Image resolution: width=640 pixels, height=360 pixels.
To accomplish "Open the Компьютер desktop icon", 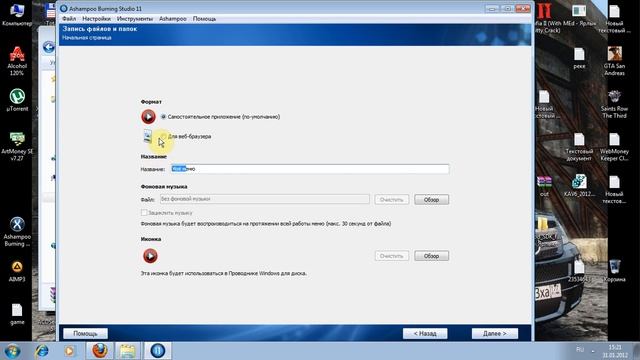I will (x=17, y=14).
